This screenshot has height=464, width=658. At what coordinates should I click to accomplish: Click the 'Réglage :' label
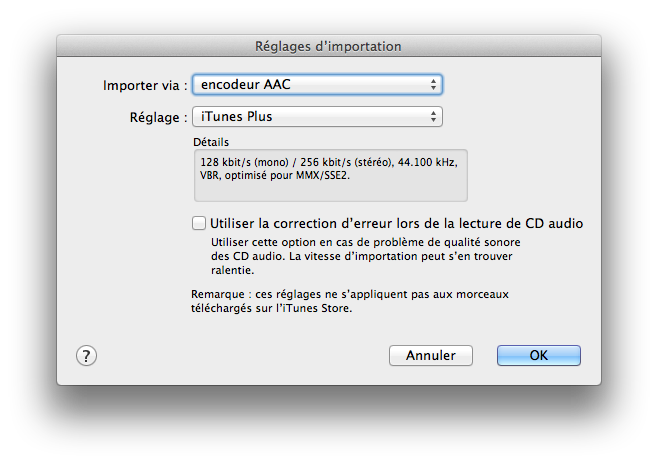coord(159,117)
